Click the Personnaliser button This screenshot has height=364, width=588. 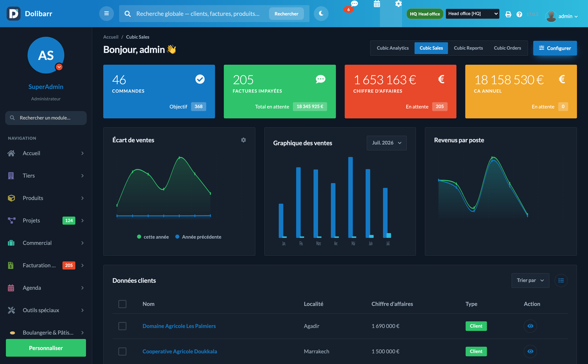(x=46, y=348)
